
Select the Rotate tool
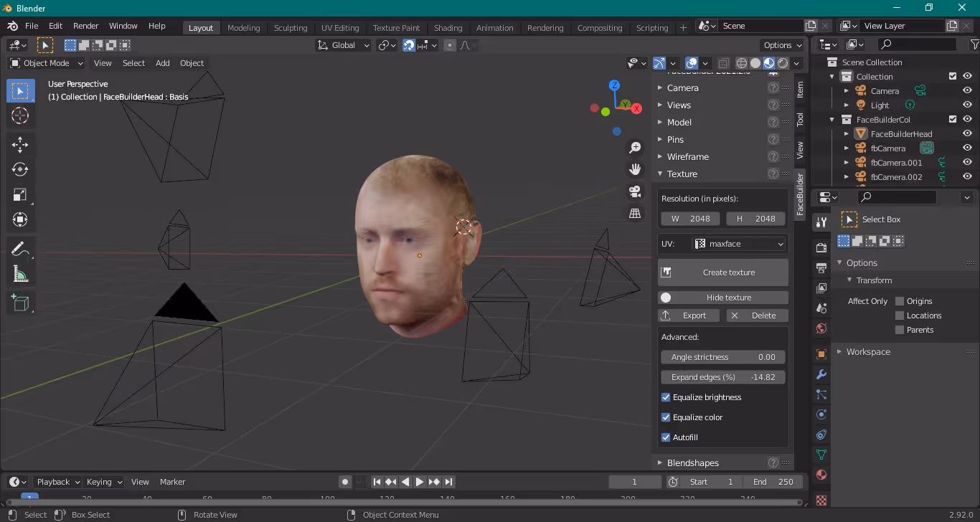pyautogui.click(x=20, y=169)
